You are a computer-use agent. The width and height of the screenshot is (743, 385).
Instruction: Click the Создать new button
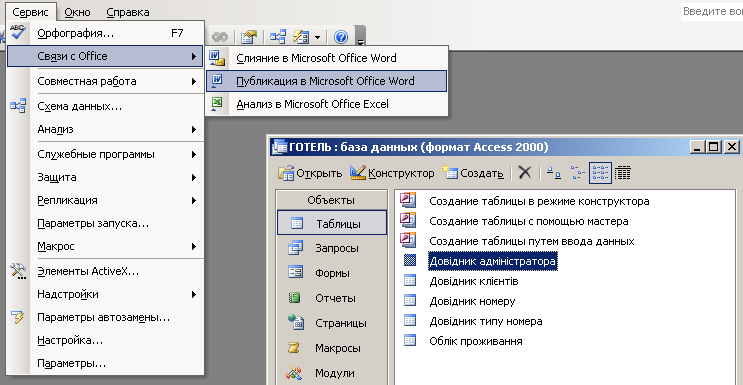point(472,173)
